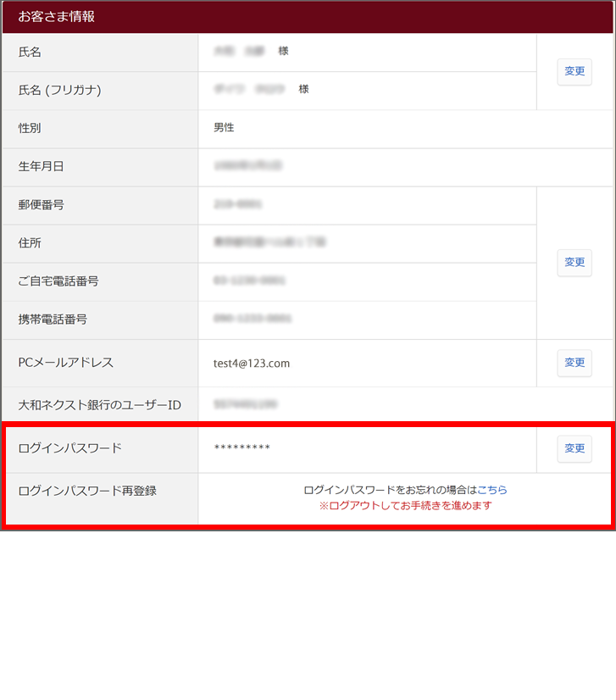
Task: Click the 携帯電話番号 label
Action: 53,319
